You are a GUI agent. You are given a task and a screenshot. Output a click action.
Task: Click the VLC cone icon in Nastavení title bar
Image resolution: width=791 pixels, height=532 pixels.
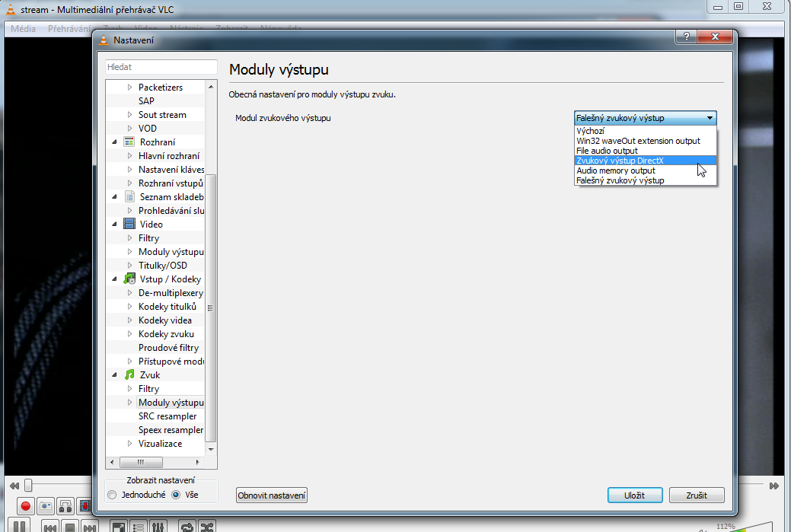104,40
